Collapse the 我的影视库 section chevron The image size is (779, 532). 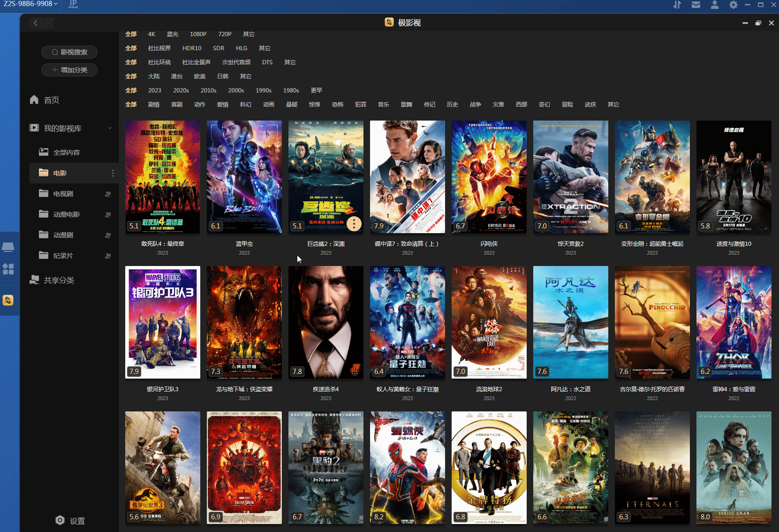(x=110, y=128)
